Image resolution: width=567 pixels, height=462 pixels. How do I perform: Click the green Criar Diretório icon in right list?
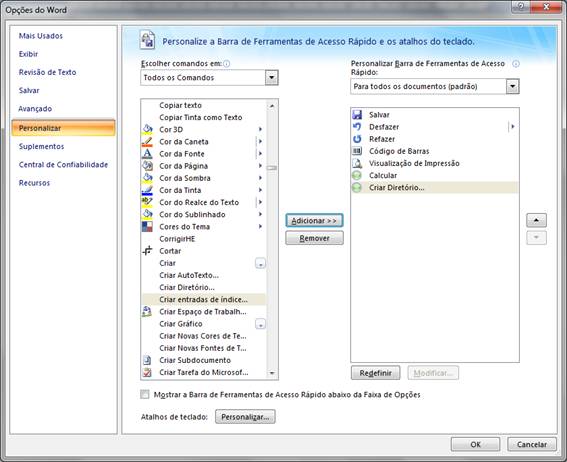coord(357,187)
